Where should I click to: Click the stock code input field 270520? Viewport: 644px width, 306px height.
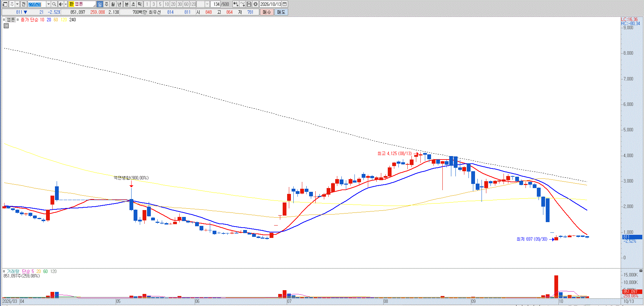coord(37,4)
